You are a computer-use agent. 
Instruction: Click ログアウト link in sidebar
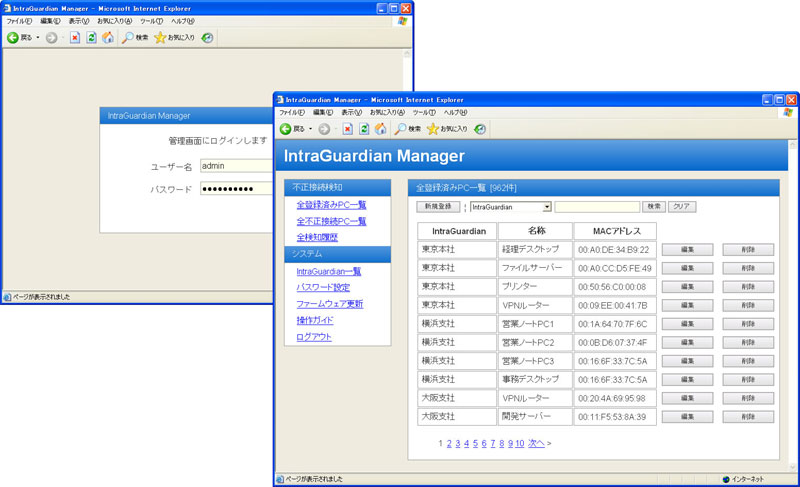click(314, 337)
